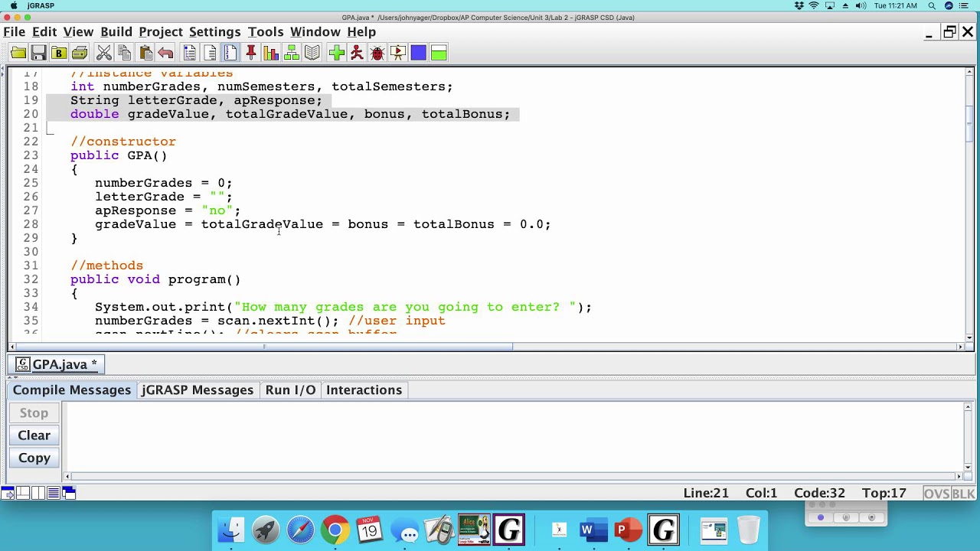Click the editor vertical scrollbar thumb

pos(970,125)
